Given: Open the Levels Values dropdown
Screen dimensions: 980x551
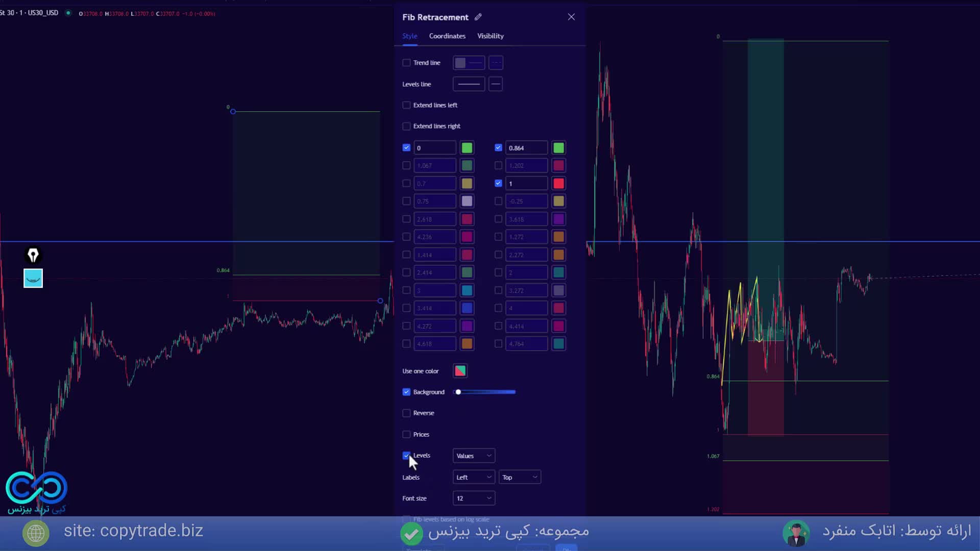Looking at the screenshot, I should (474, 456).
